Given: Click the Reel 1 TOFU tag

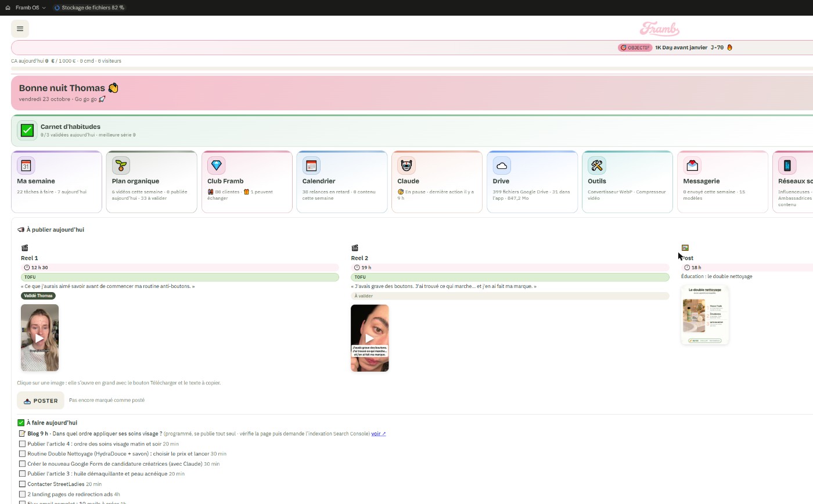Looking at the screenshot, I should click(180, 277).
